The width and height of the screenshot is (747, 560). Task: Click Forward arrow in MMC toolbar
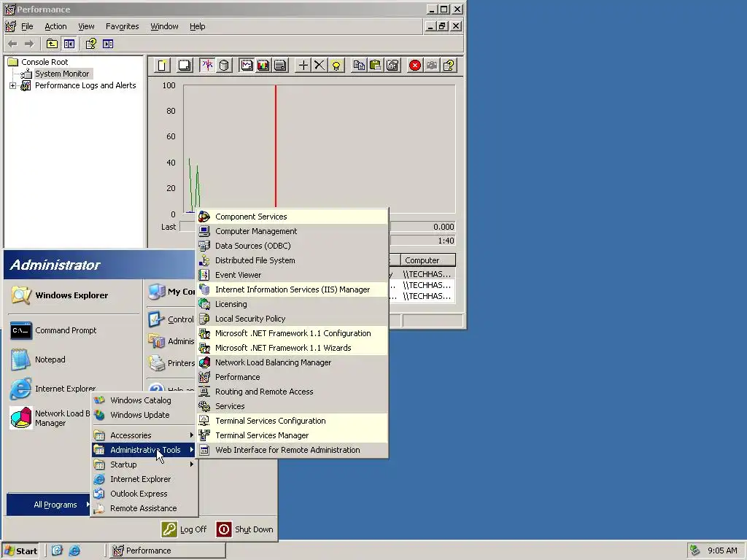coord(29,44)
